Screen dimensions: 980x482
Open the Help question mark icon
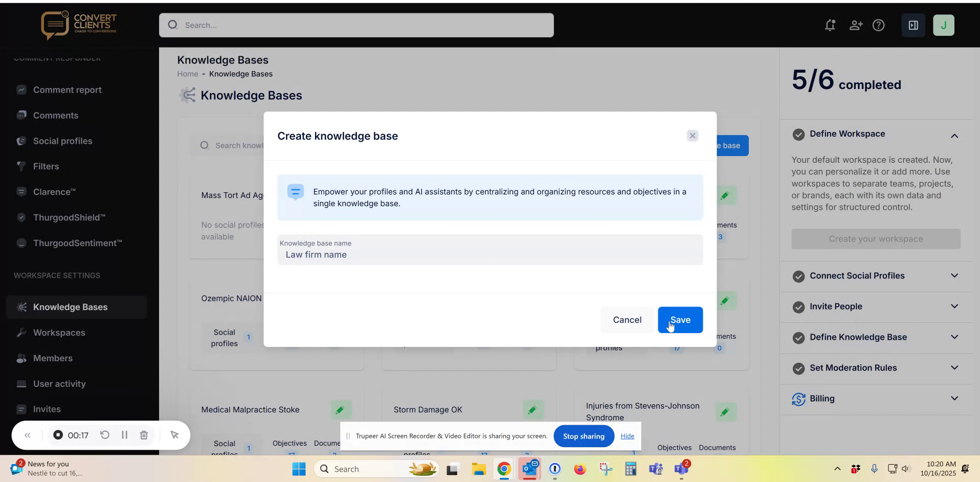[879, 25]
